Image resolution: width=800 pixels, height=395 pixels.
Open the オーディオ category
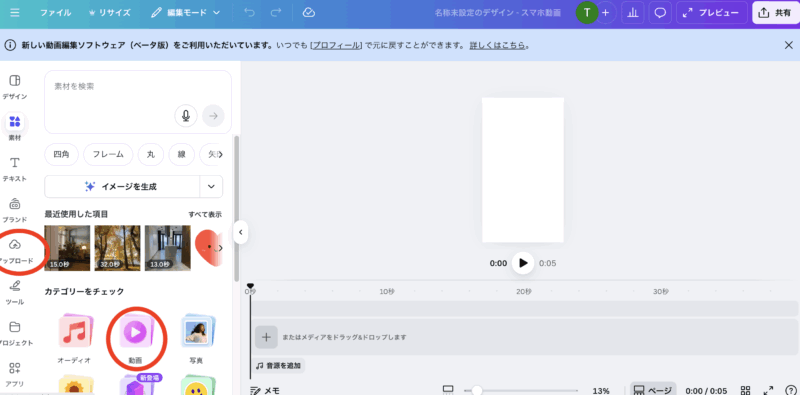74,338
